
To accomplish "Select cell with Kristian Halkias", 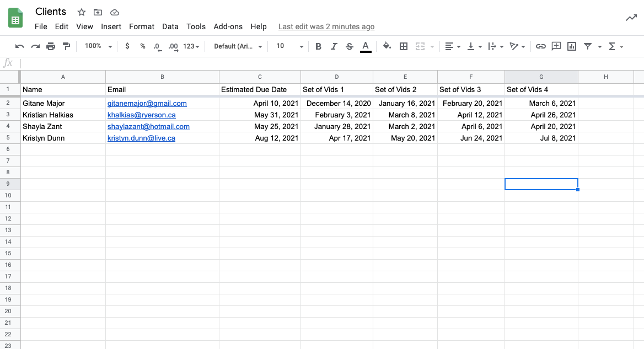I will point(63,115).
